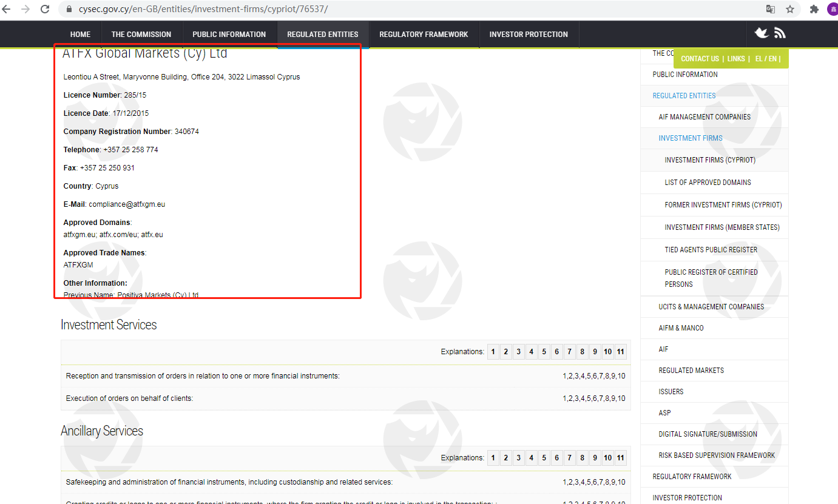Screen dimensions: 838x504
Task: Open Tied Agents Public Register sidebar item
Action: tap(711, 250)
